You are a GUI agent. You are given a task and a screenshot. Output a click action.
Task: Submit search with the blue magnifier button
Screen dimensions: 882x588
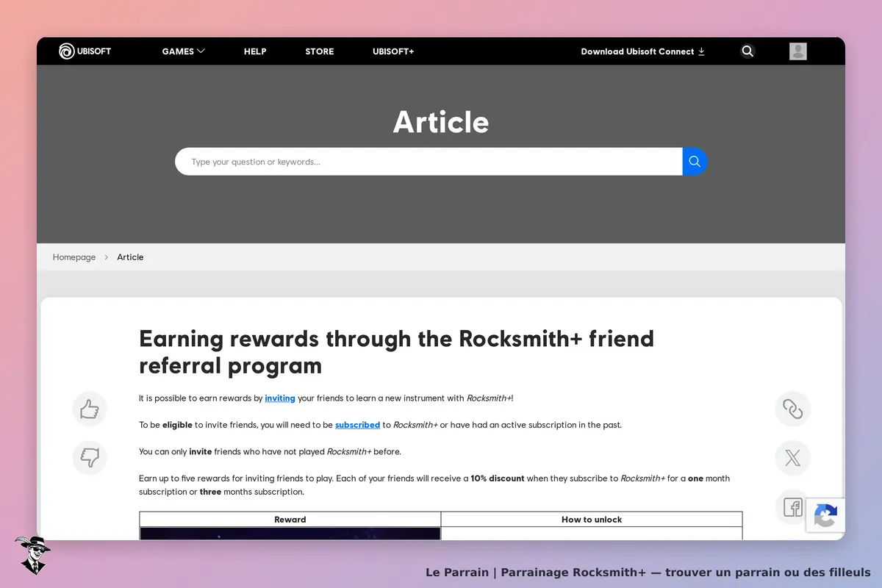click(695, 162)
